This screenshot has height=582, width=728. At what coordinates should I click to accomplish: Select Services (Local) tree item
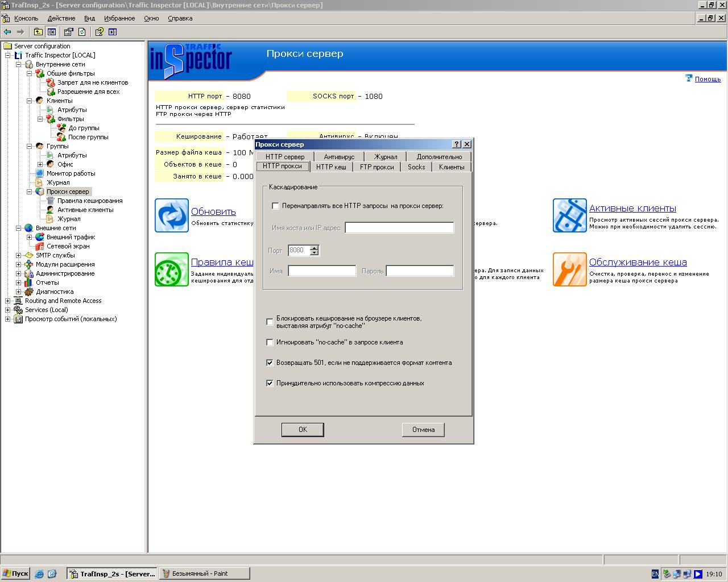click(x=46, y=310)
